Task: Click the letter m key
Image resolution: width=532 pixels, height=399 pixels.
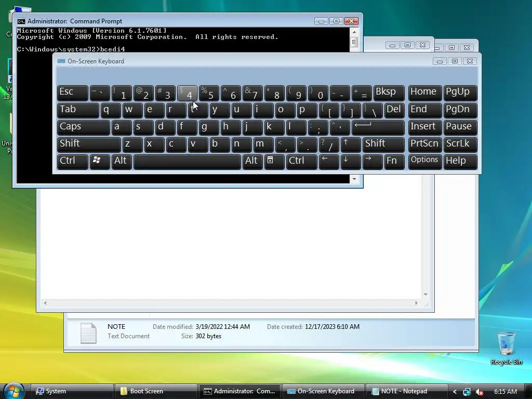Action: (x=263, y=144)
